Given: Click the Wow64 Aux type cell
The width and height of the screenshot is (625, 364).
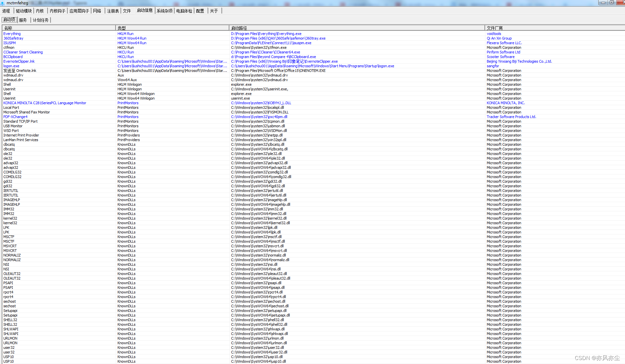Looking at the screenshot, I should (127, 80).
